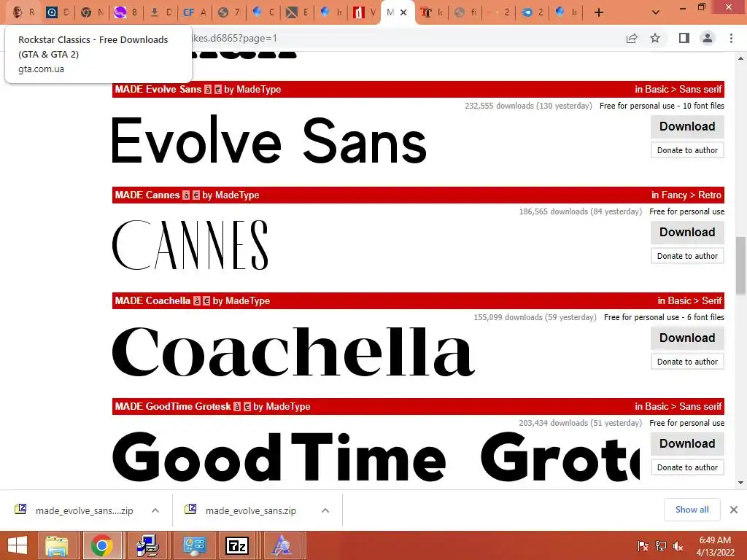Download MADE GoodTime Grotesk font

(x=687, y=443)
